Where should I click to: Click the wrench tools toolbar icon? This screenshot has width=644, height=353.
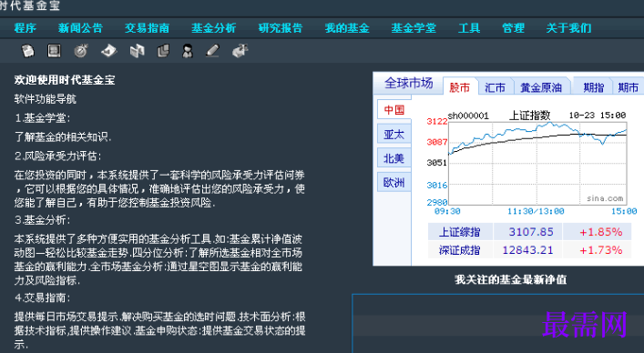point(240,51)
